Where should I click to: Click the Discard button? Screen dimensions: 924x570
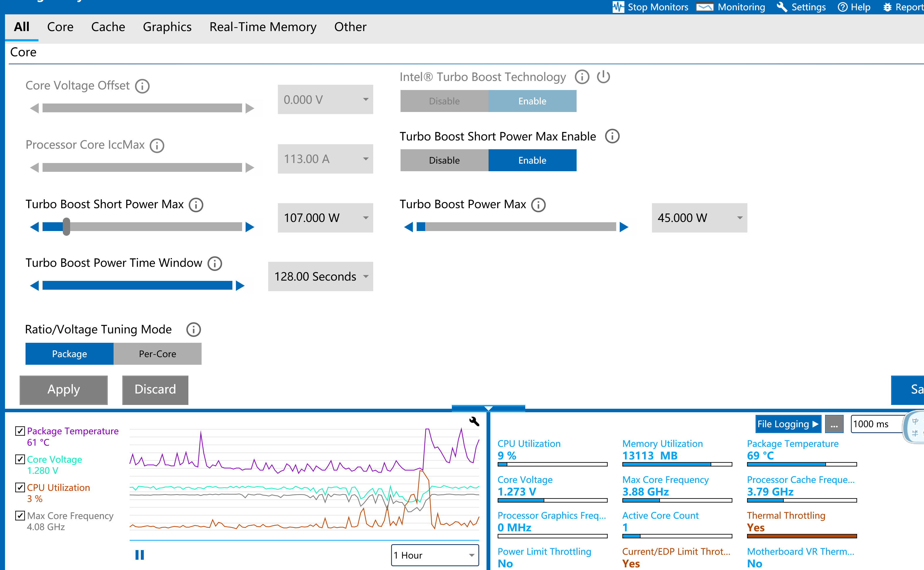156,390
